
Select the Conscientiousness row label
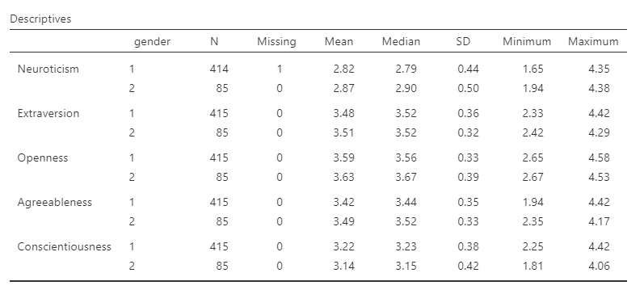[64, 247]
